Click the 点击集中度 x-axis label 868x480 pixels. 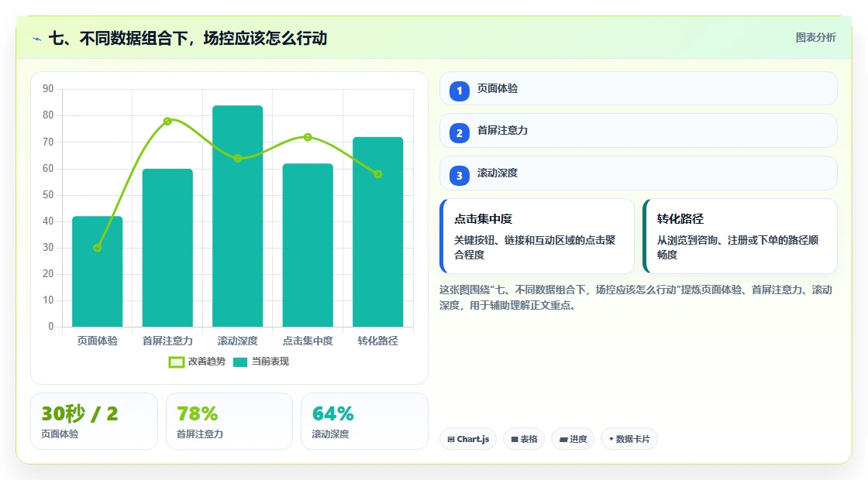pyautogui.click(x=308, y=341)
